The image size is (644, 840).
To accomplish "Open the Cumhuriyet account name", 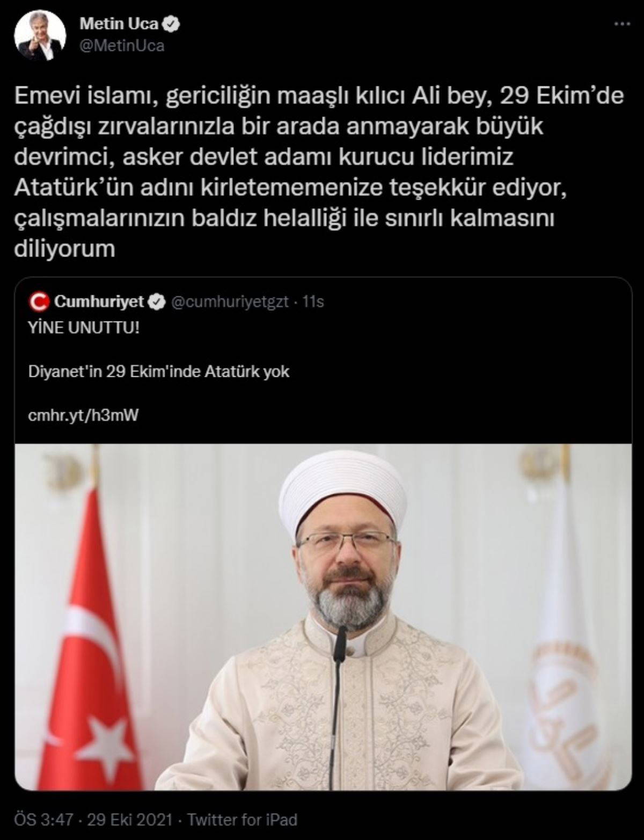I will pos(100,302).
